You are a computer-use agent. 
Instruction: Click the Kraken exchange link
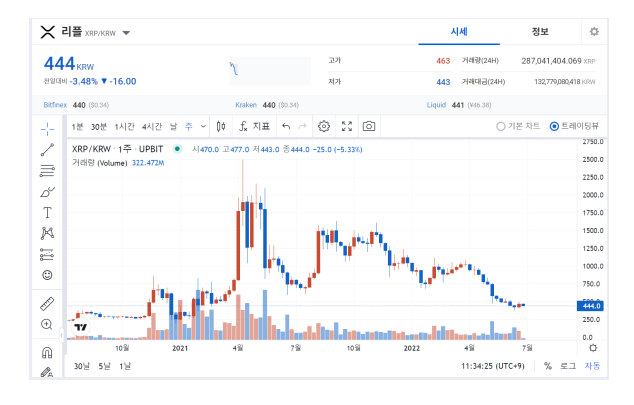(246, 105)
